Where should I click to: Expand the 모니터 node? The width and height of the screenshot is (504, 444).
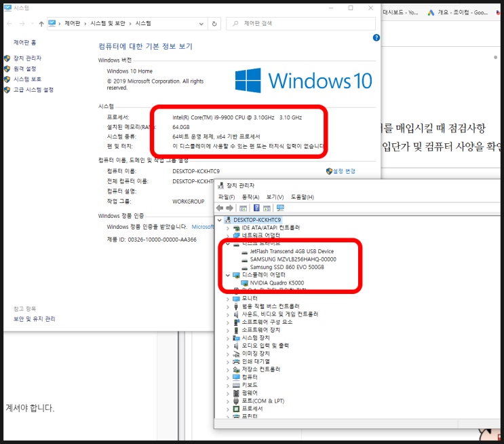[228, 299]
